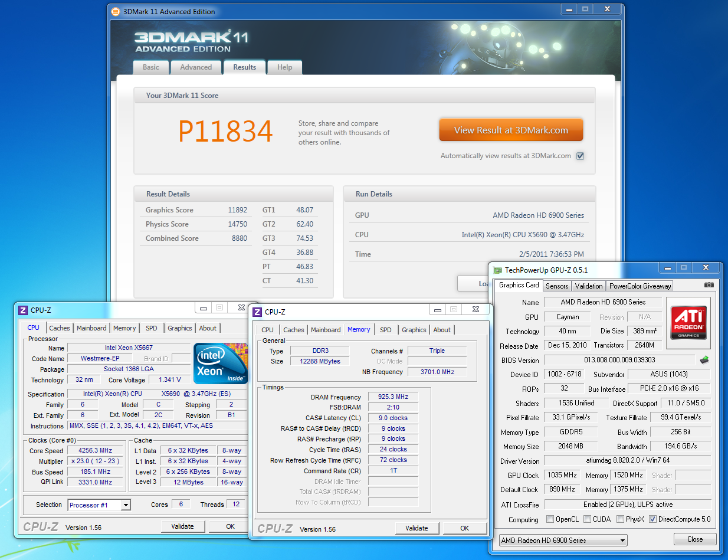The width and height of the screenshot is (728, 560).
Task: Open About tab in Memory CPU-Z window
Action: pos(442,330)
